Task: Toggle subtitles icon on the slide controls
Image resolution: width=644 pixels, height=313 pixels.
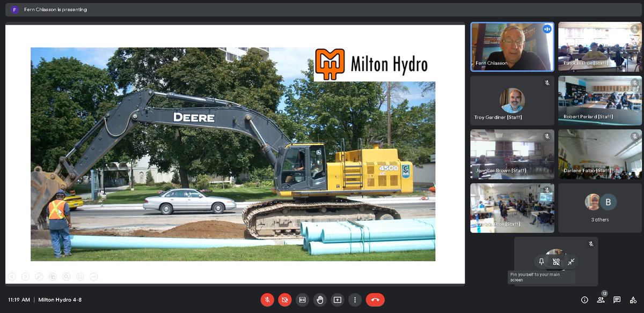Action: click(x=80, y=277)
